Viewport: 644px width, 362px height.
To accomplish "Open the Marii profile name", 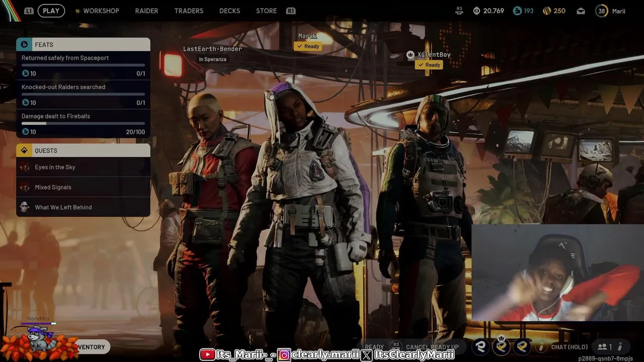I will click(618, 11).
